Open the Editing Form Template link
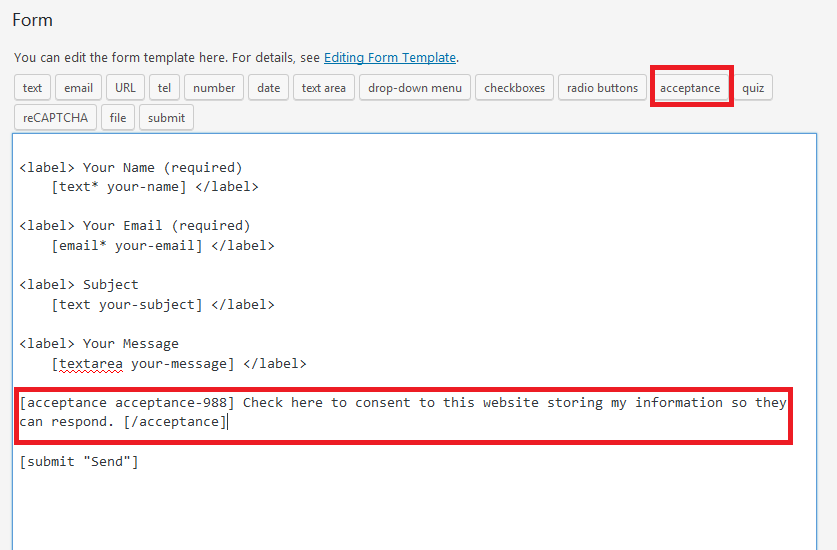The image size is (837, 550). [x=390, y=58]
